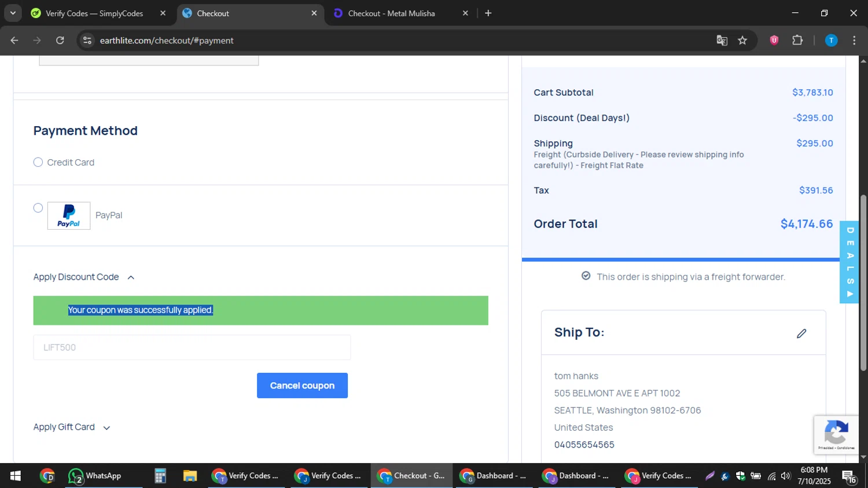Click the 505 BELMONT AVE E address line

click(x=617, y=393)
